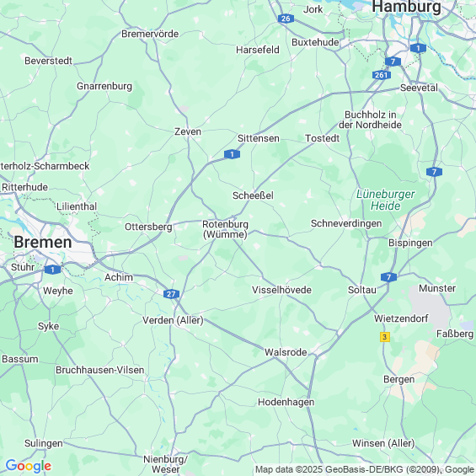
Task: Click the Buchholz in der Nordheide label
Action: click(x=371, y=120)
